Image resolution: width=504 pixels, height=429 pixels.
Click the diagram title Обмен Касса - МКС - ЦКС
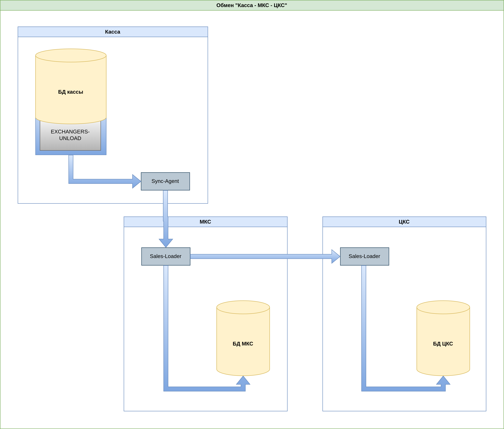[252, 5]
